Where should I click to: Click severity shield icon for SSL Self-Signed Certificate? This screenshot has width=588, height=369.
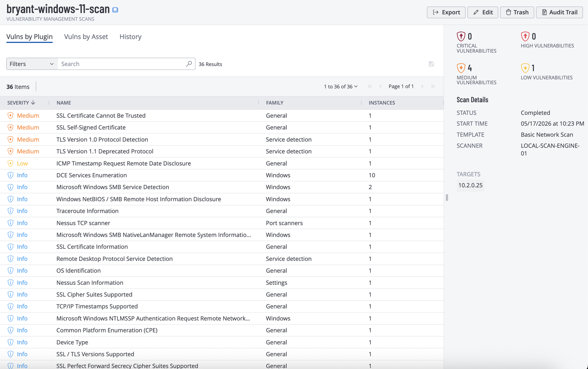tap(10, 127)
